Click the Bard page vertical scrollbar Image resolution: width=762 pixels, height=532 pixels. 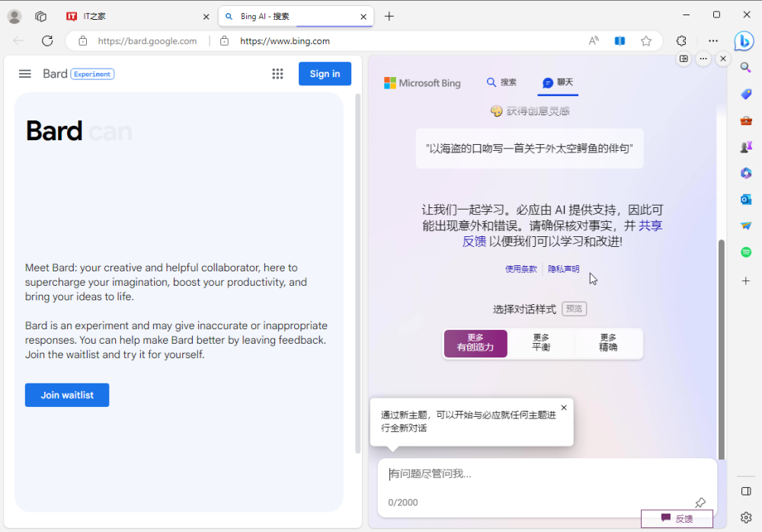point(357,272)
